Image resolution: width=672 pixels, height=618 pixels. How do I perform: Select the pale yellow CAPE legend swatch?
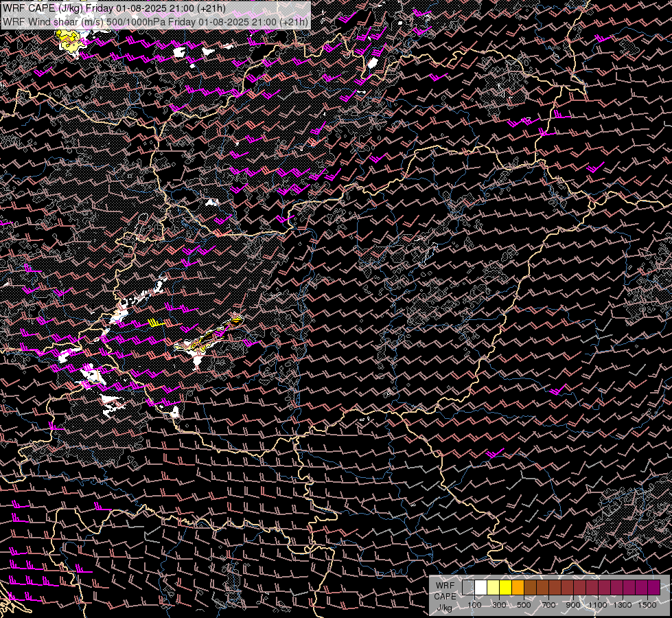pos(494,588)
